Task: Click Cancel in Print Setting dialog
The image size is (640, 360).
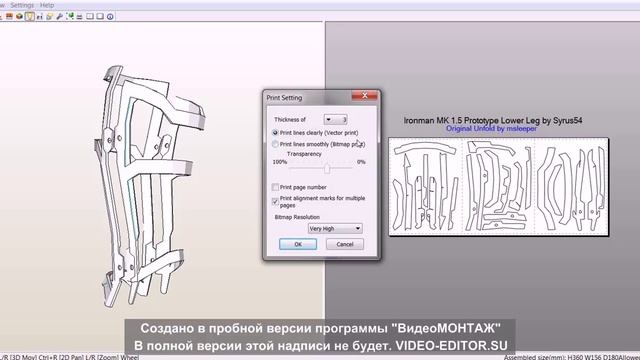Action: [x=345, y=244]
